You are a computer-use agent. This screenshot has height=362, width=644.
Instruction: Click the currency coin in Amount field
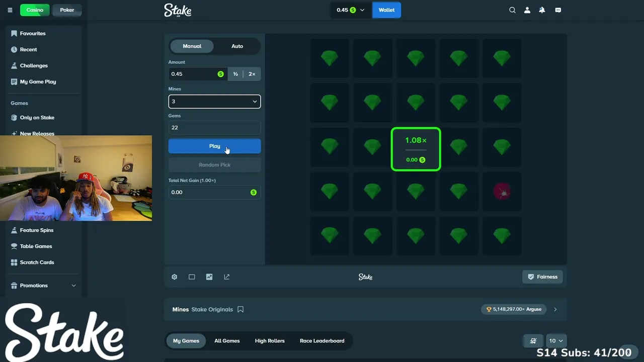coord(220,74)
